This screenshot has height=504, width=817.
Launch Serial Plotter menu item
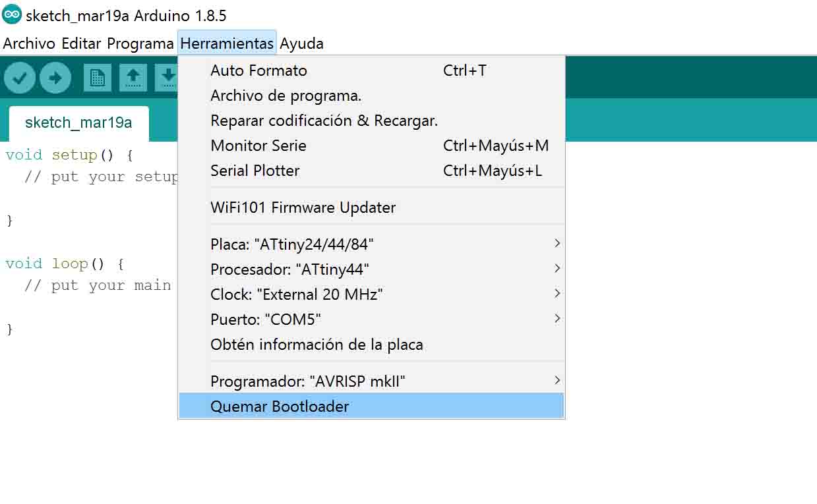[372, 171]
